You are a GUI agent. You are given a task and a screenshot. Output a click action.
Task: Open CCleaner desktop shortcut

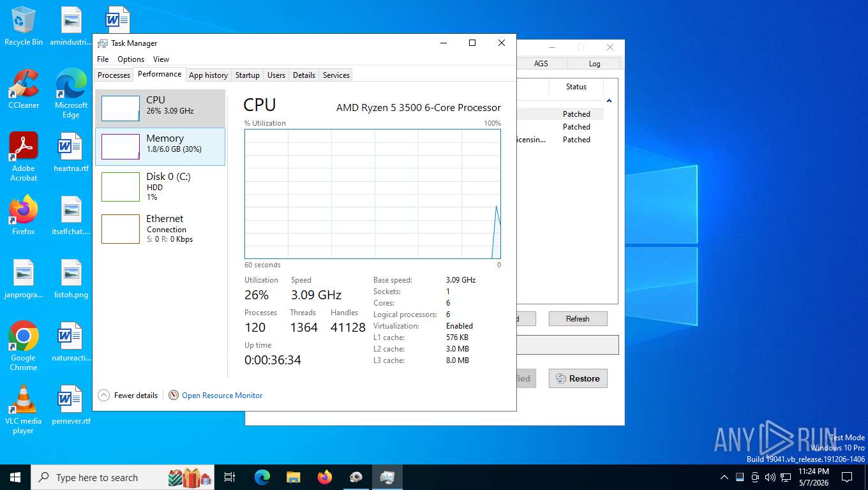[x=24, y=89]
